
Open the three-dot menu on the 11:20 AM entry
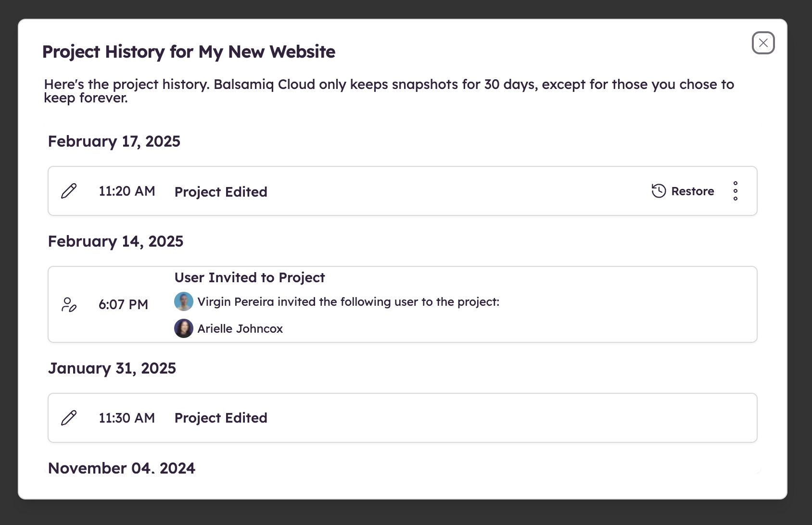[735, 191]
